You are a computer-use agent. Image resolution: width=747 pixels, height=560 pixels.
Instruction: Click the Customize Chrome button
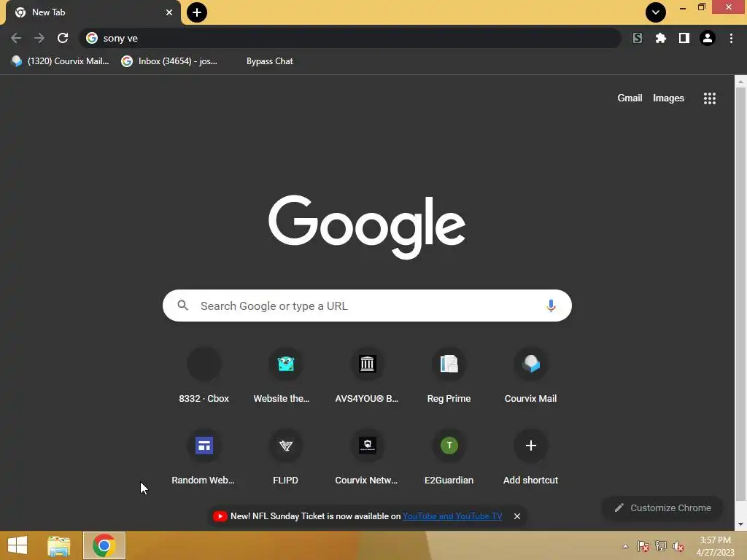[x=662, y=507]
